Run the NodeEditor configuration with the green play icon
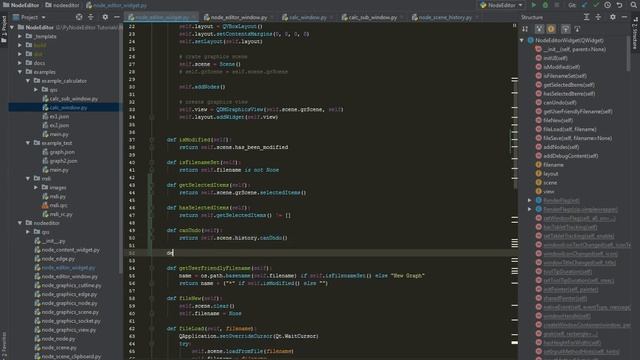The width and height of the screenshot is (640, 360). 533,5
